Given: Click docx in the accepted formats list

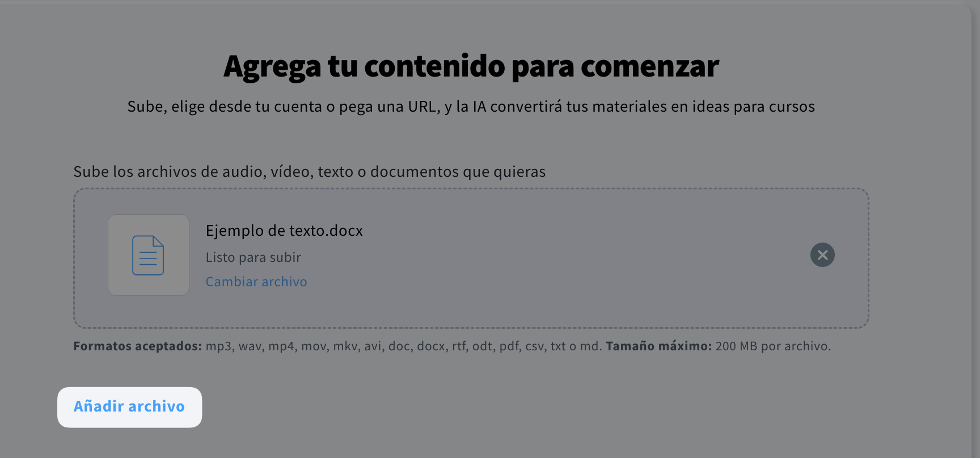Looking at the screenshot, I should (x=430, y=346).
